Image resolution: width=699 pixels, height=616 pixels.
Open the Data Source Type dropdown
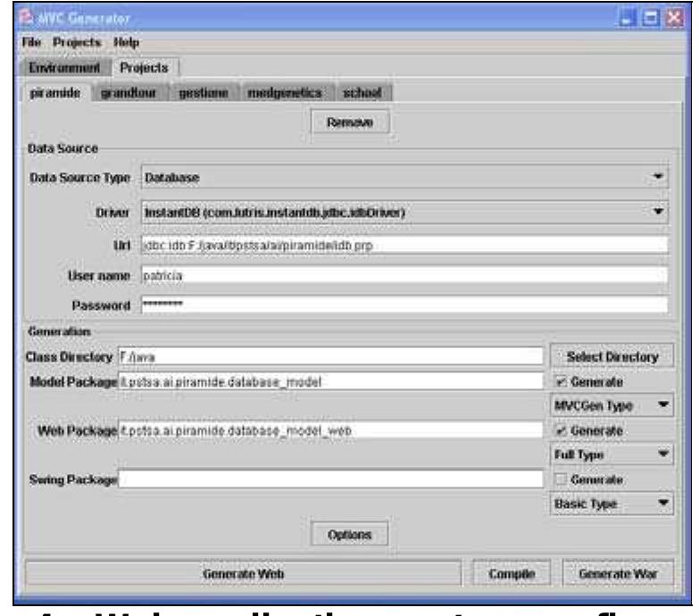404,178
